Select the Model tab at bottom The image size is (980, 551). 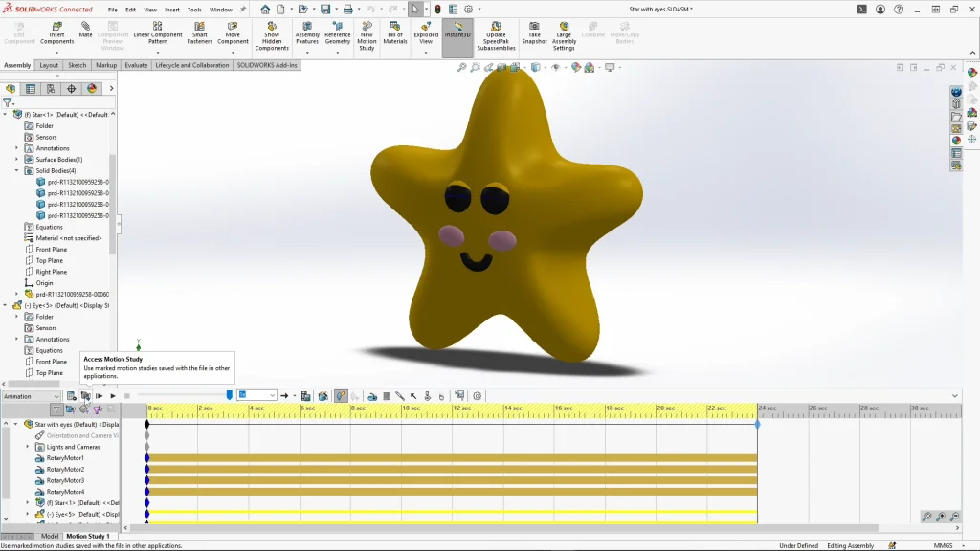click(49, 537)
